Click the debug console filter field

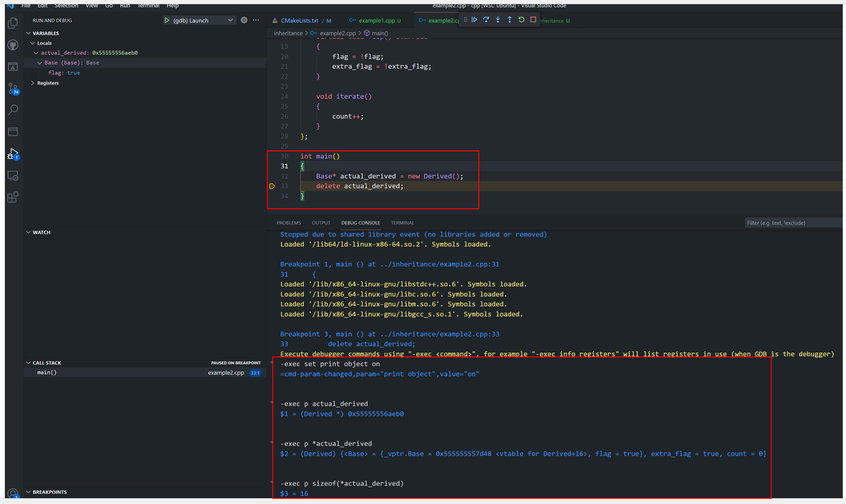coord(792,223)
